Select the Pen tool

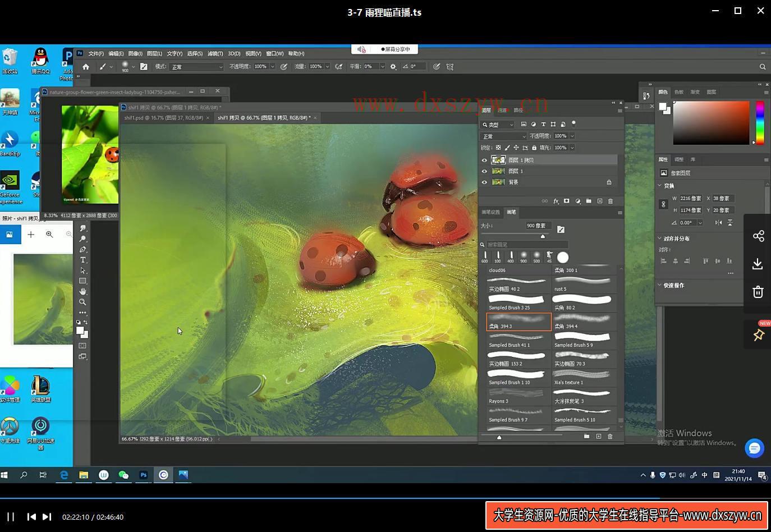click(82, 250)
